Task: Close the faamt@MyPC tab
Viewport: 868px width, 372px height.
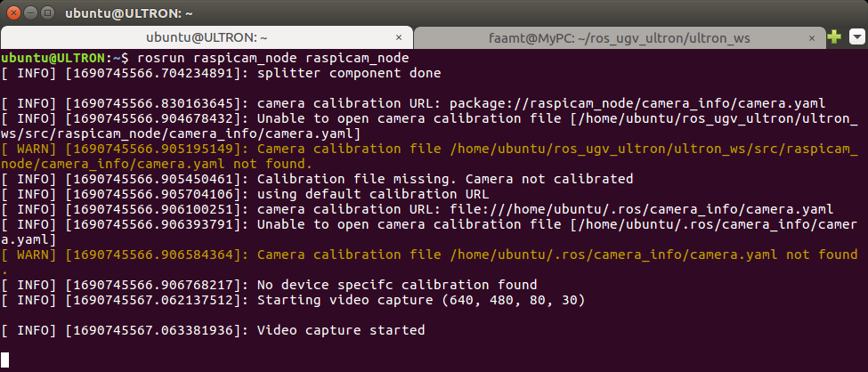Action: point(812,38)
